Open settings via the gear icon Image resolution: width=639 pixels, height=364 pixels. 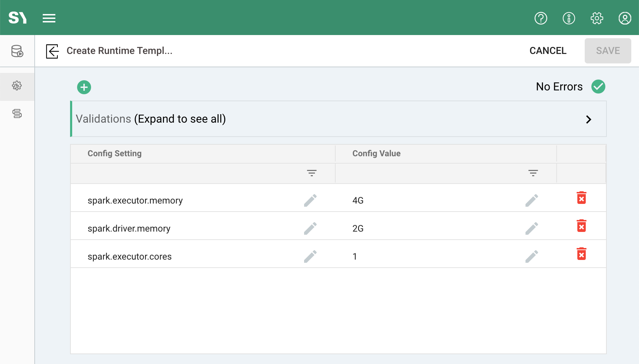(597, 18)
